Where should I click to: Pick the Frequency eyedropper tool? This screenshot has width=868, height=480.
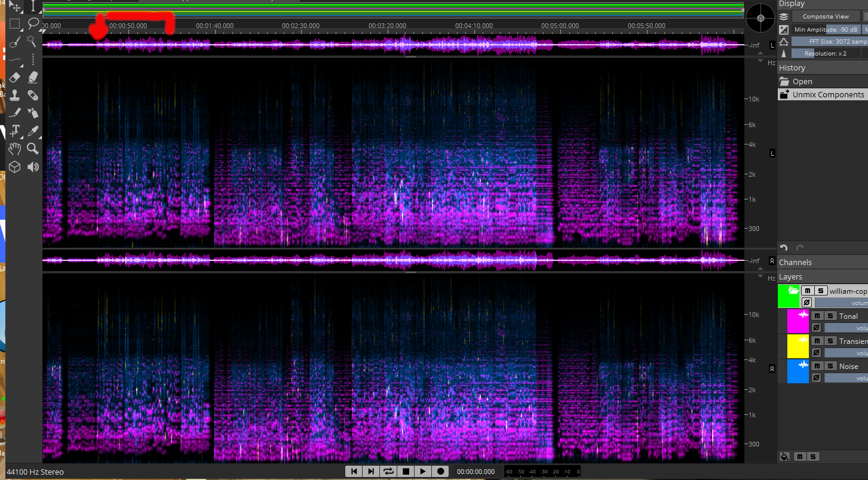(x=33, y=131)
